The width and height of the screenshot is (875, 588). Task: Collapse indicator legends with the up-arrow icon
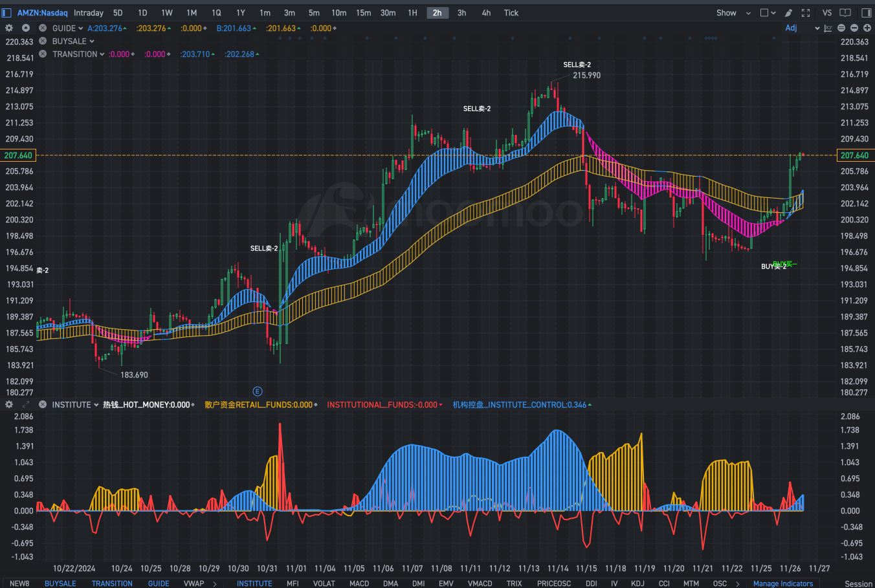coord(26,28)
